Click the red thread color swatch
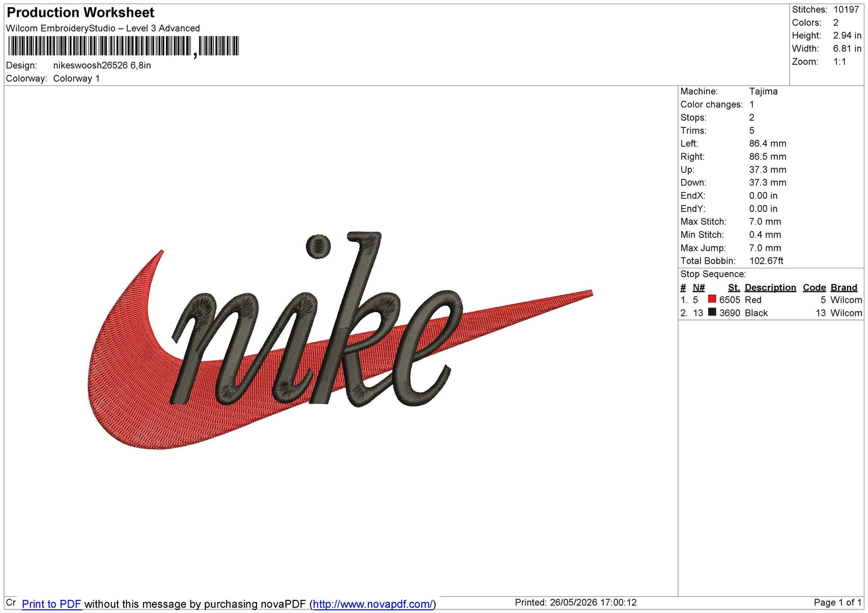The width and height of the screenshot is (868, 613). (712, 299)
